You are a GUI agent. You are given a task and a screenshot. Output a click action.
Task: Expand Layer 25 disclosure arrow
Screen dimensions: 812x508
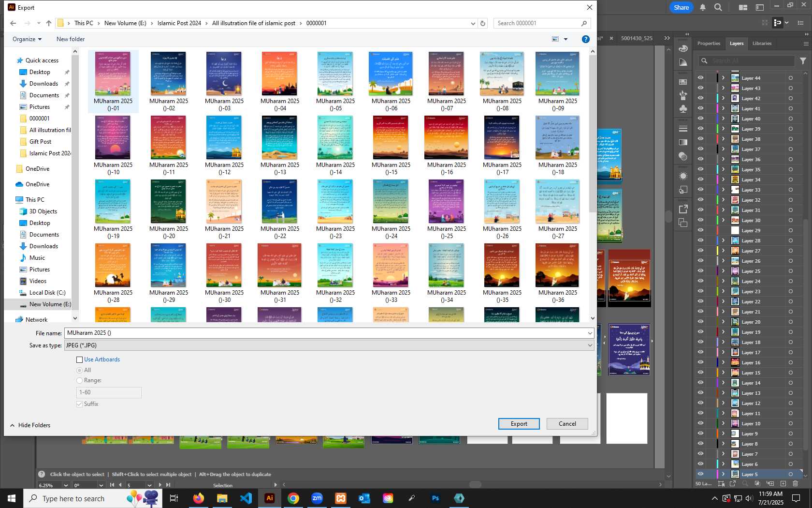click(723, 271)
